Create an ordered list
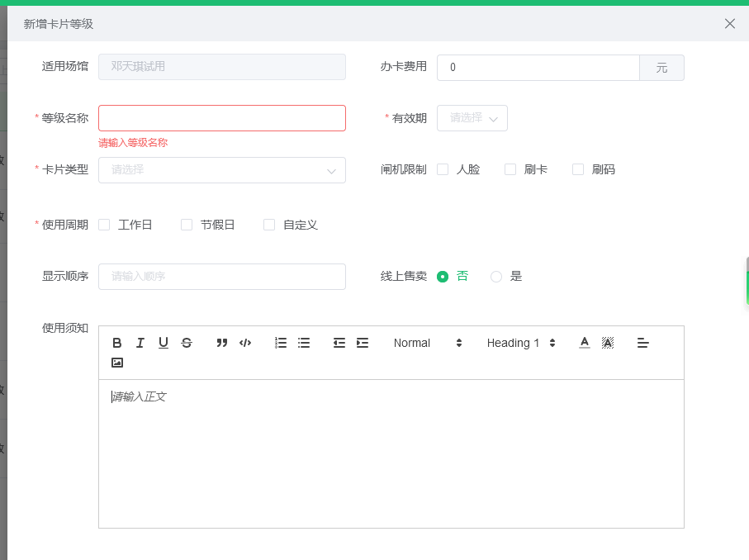 280,343
